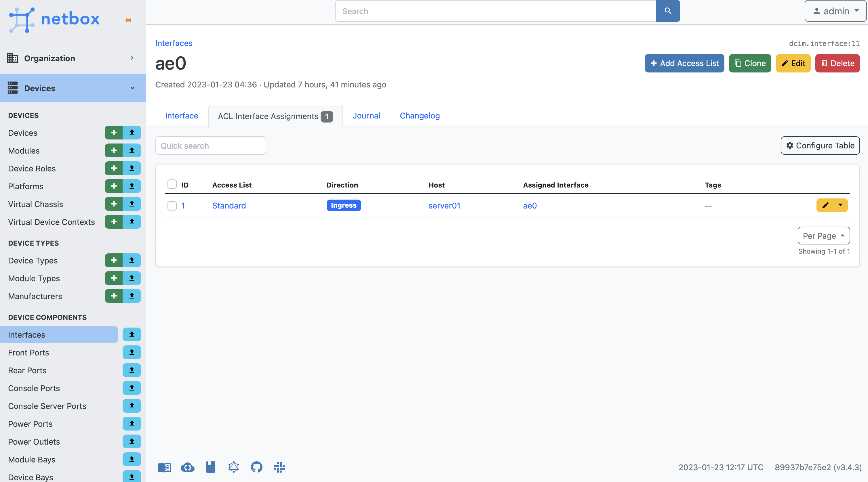
Task: Click the sidebar pin icon
Action: pos(128,20)
